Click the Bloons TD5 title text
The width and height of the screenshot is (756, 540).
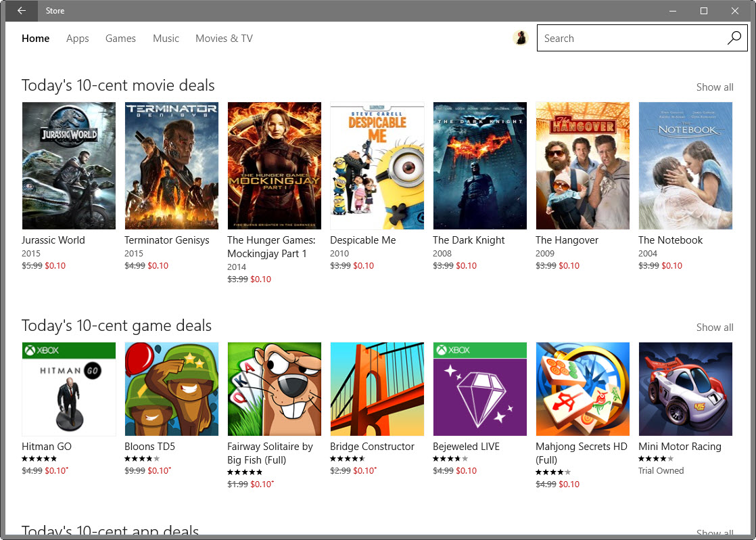149,447
